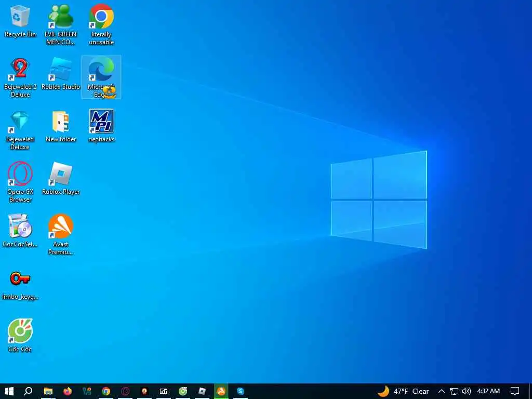The image size is (532, 399).
Task: Open the Windows Start menu
Action: point(9,391)
